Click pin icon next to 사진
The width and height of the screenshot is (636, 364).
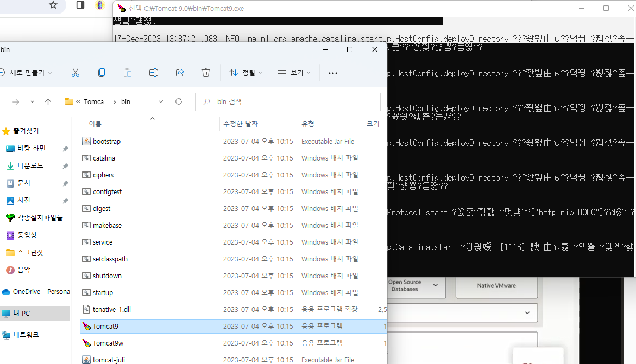point(65,201)
